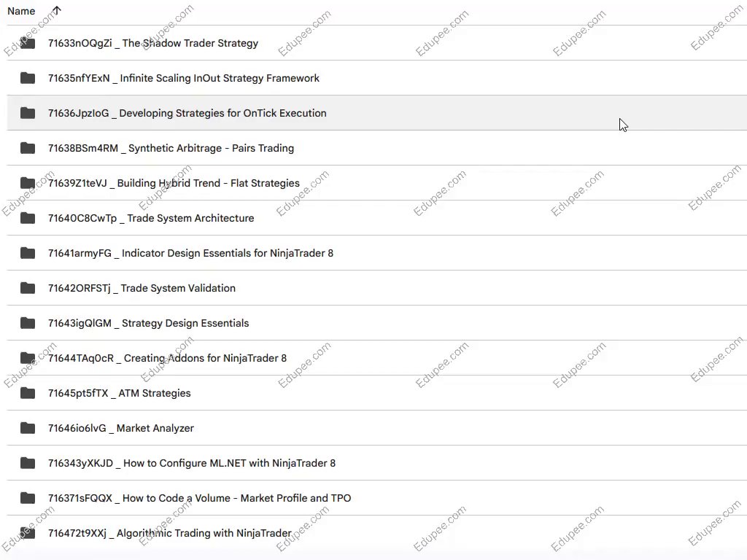
Task: Select '716343yXKJD _ How to Configure ML.NET with NinjaTrader 8'
Action: [x=192, y=463]
